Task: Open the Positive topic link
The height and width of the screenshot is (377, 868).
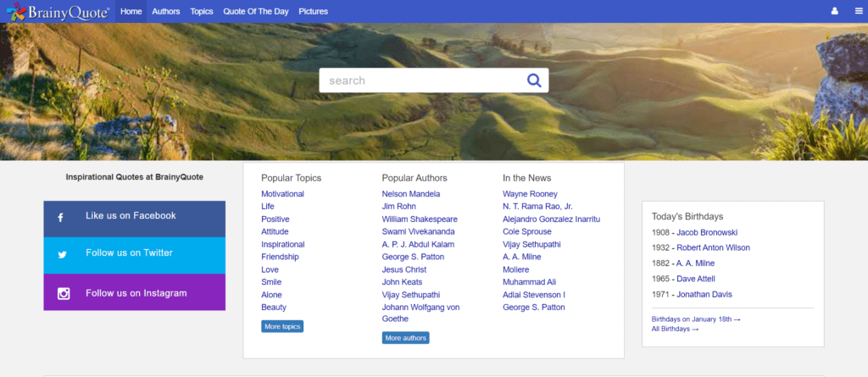Action: pos(275,219)
